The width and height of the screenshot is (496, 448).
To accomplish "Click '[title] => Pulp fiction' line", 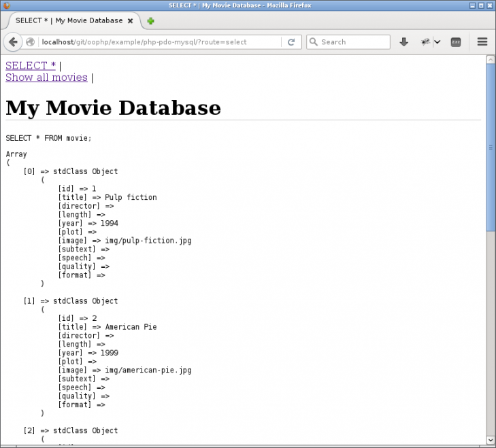I will pyautogui.click(x=108, y=197).
